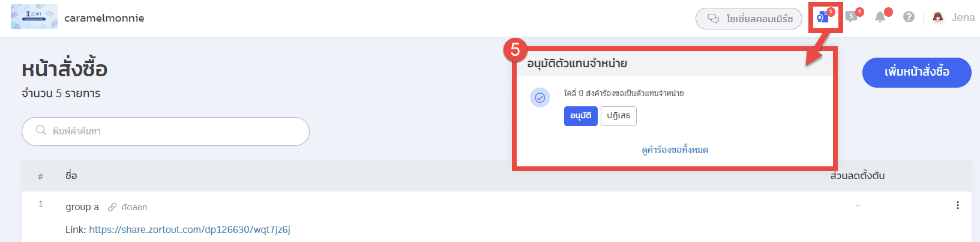Open the help question mark icon
This screenshot has height=242, width=980.
click(x=909, y=17)
